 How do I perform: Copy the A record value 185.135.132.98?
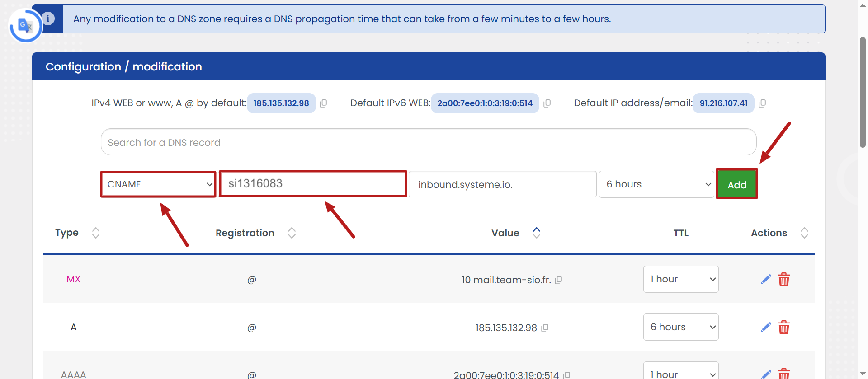coord(545,328)
